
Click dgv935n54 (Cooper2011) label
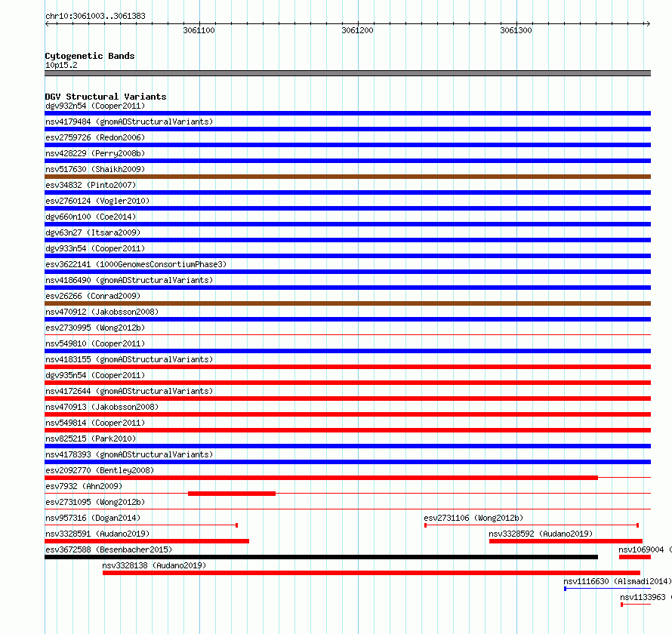tap(95, 375)
